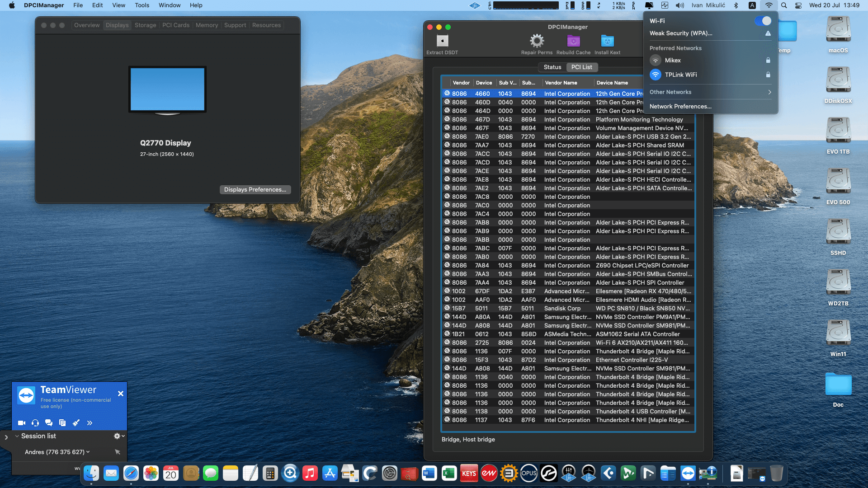Click the TeamViewer headset audio icon
Screen dimensions: 868x488
pyautogui.click(x=35, y=423)
